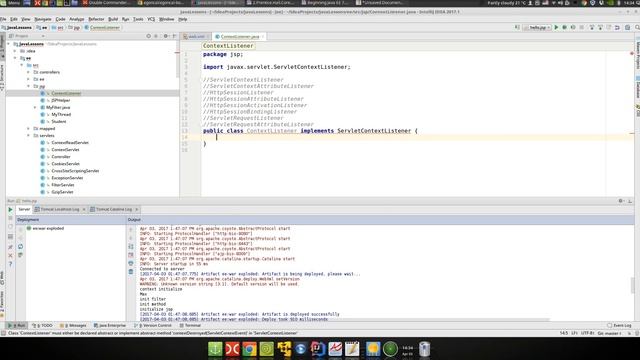Clear console output with the trash icon

click(131, 271)
